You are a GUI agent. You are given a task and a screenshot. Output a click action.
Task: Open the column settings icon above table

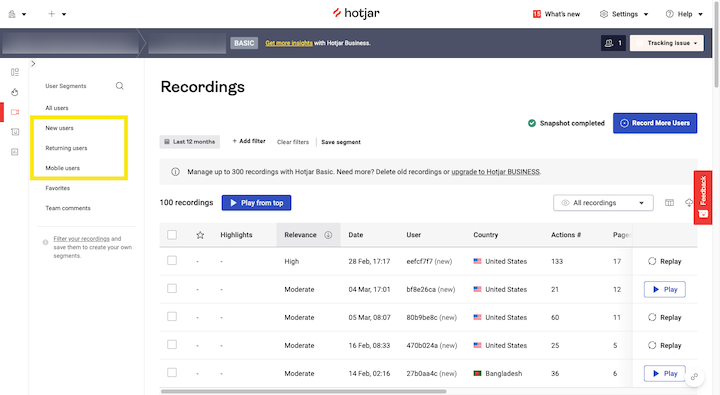[x=669, y=203]
